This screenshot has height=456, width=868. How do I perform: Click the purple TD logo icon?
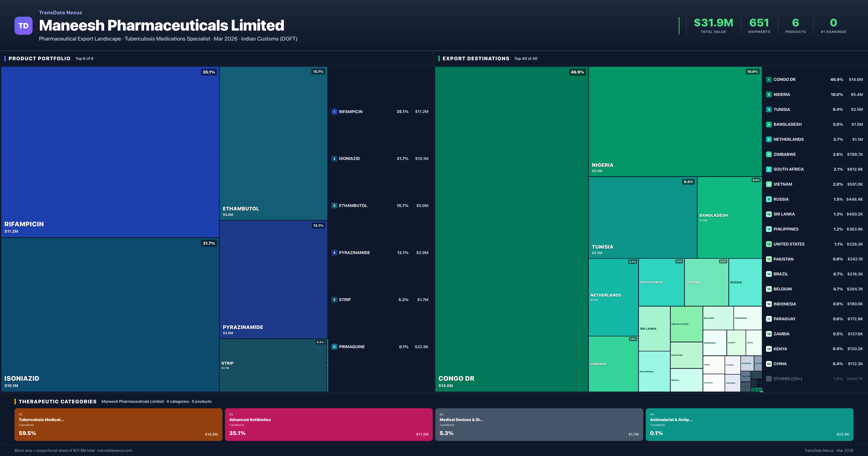pyautogui.click(x=23, y=26)
